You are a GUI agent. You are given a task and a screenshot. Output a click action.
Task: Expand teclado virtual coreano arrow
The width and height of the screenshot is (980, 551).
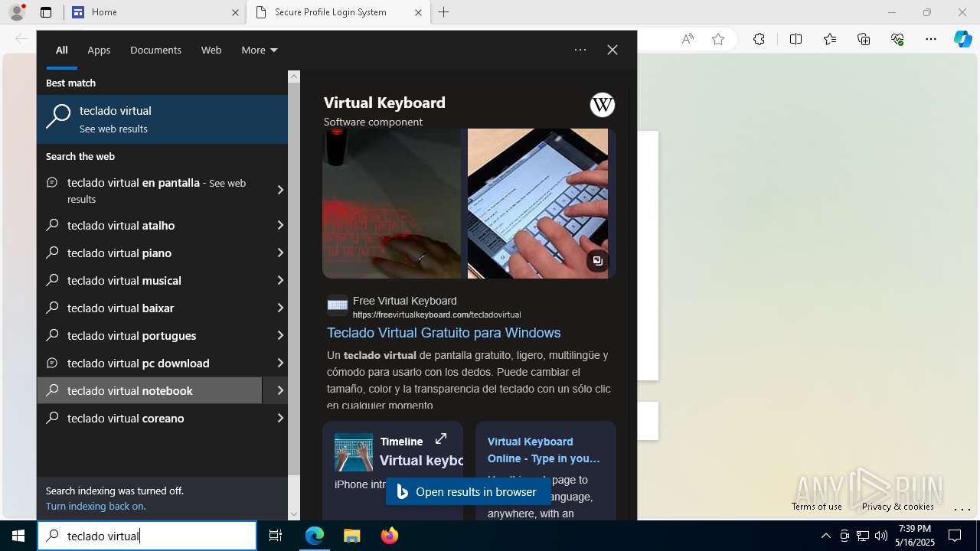pyautogui.click(x=279, y=418)
